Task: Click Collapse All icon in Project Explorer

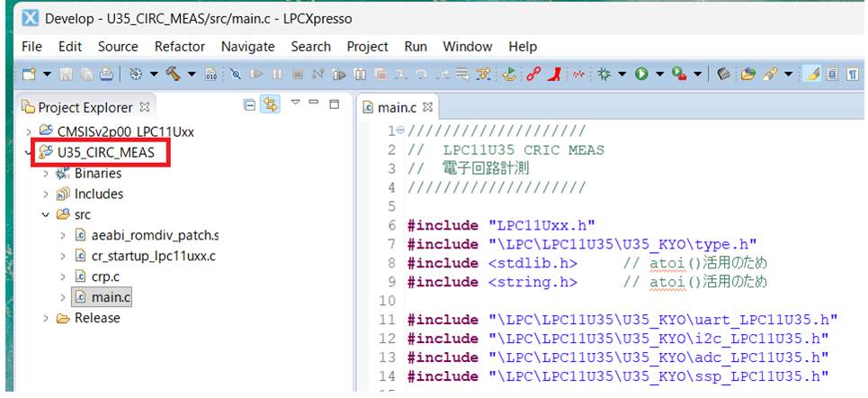Action: [249, 106]
